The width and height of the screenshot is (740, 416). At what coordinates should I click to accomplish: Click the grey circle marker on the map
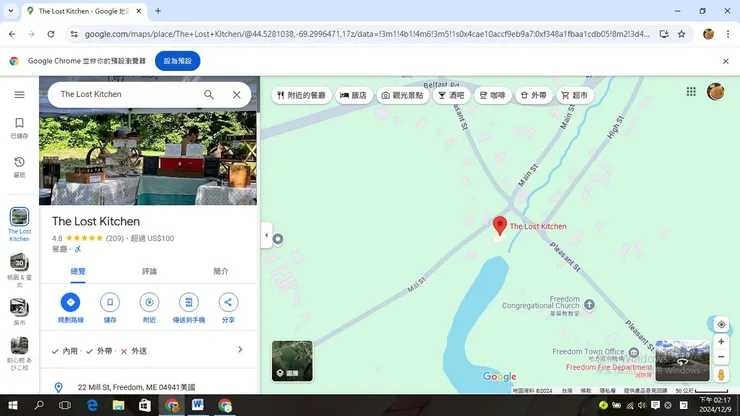278,239
